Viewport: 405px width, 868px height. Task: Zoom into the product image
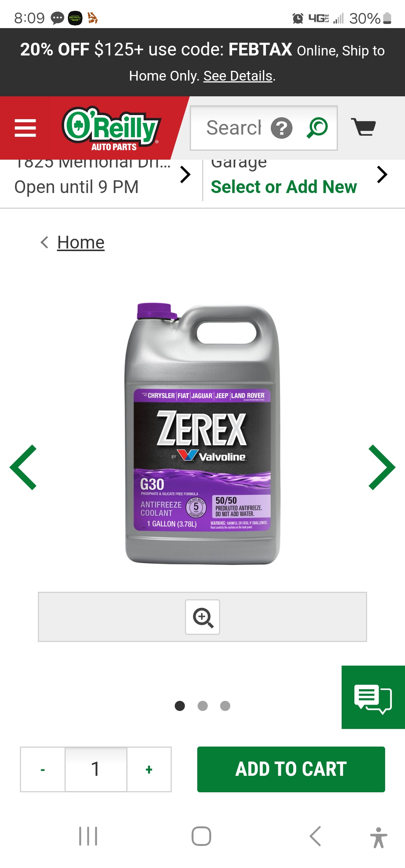202,617
